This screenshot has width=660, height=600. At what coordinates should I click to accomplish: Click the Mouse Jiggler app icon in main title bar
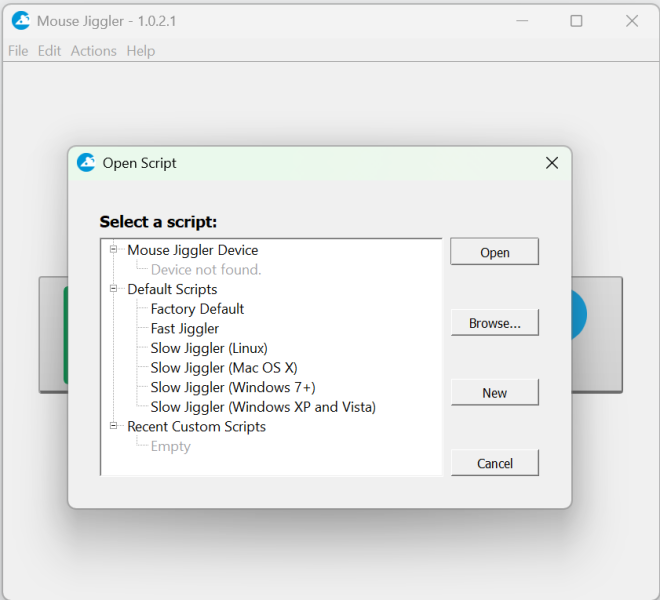20,21
